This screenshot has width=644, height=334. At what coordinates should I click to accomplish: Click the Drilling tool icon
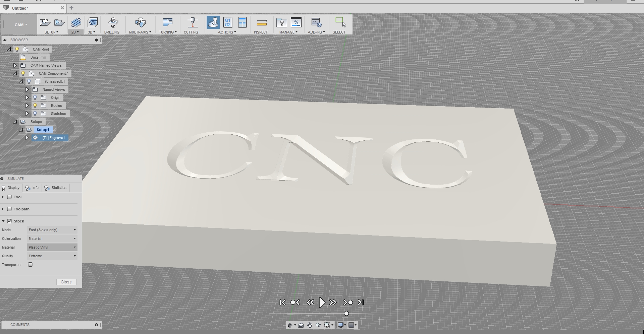[113, 23]
